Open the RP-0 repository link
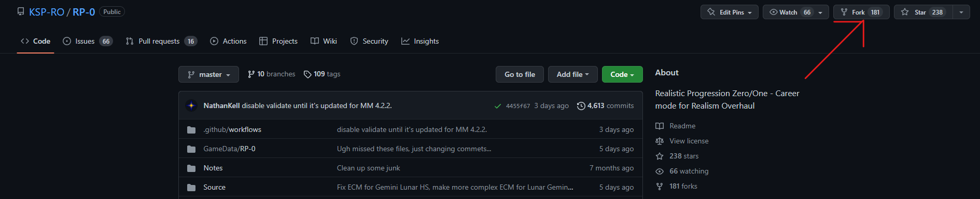 click(83, 12)
